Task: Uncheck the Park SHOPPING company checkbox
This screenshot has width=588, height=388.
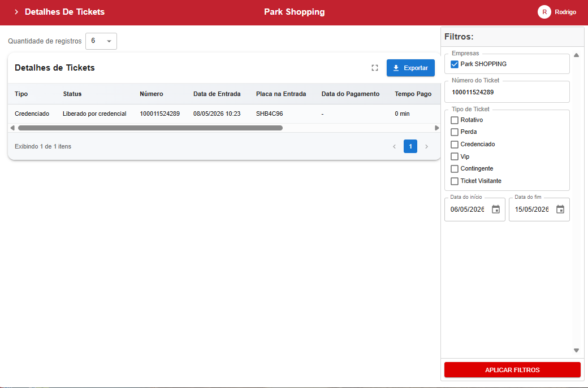Action: tap(455, 64)
